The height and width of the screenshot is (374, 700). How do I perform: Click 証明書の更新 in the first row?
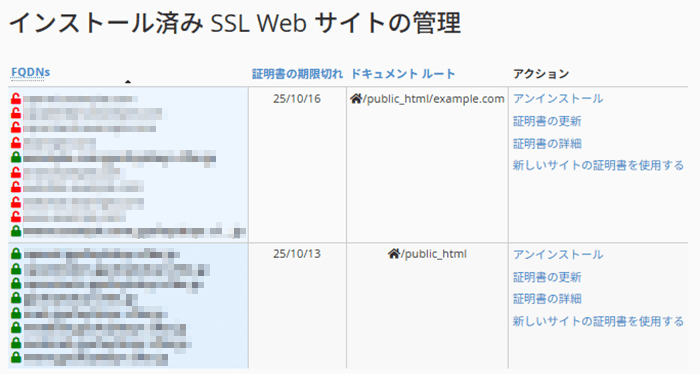pyautogui.click(x=547, y=121)
